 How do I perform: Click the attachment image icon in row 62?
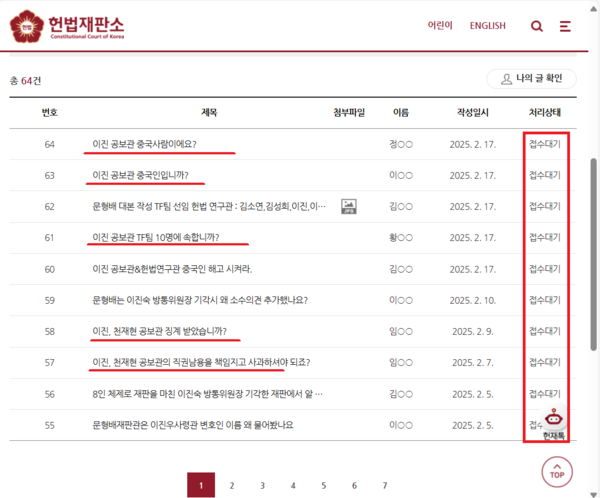tap(348, 206)
